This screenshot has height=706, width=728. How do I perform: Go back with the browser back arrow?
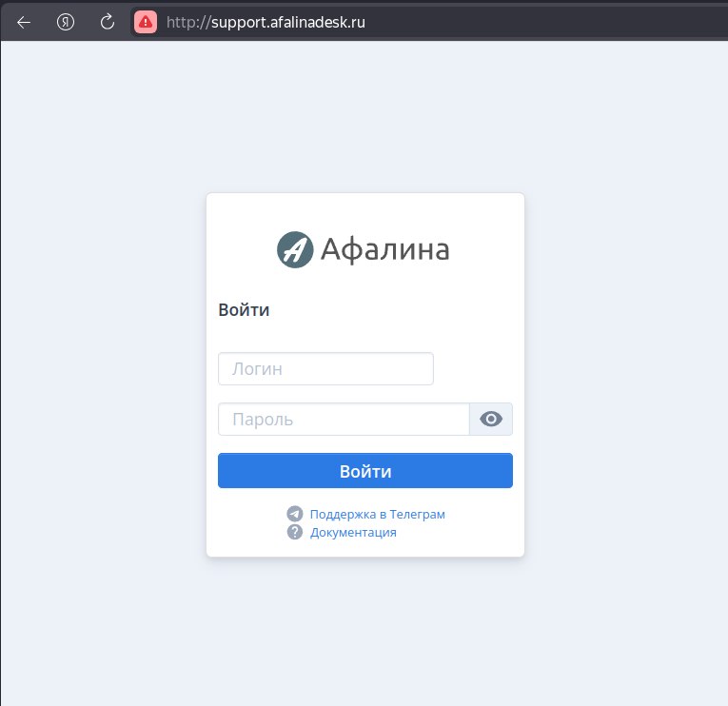tap(24, 22)
